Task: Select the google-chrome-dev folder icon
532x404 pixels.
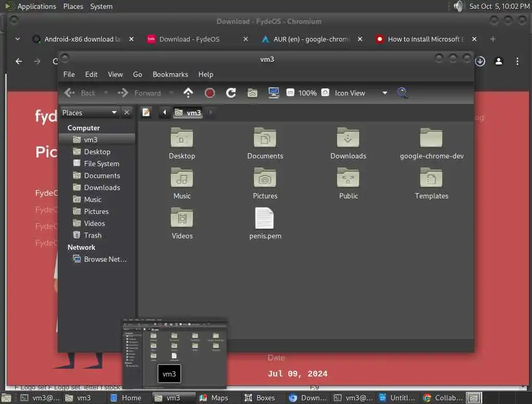Action: coord(431,138)
